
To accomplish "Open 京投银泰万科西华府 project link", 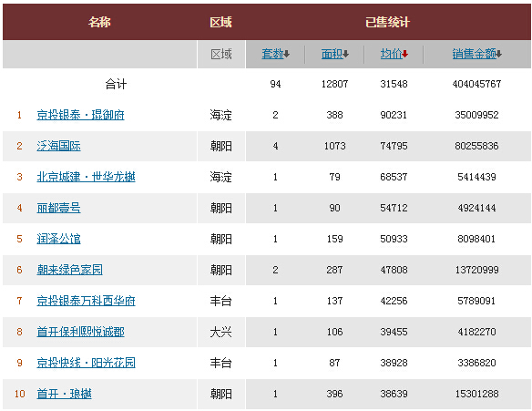I will click(x=86, y=301).
